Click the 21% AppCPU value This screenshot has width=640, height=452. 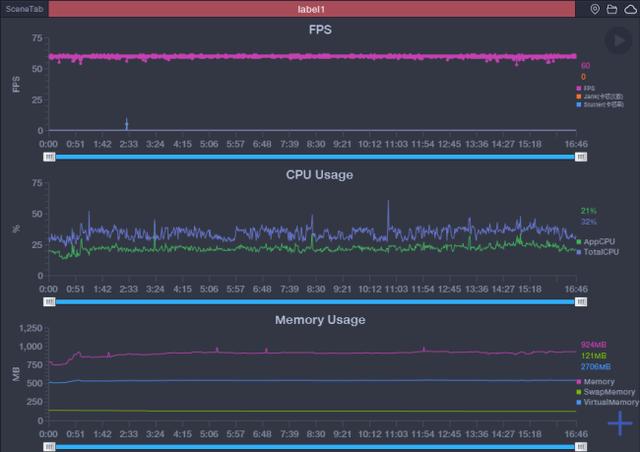click(x=589, y=211)
